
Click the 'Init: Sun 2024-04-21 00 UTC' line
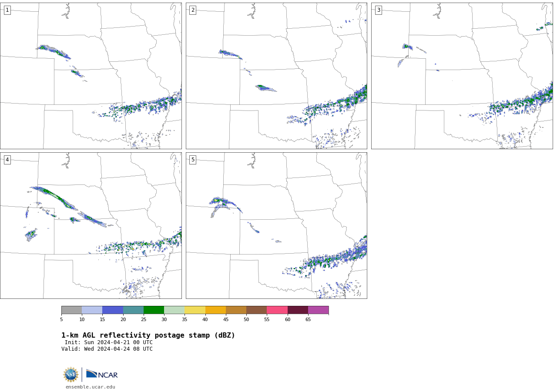tap(109, 342)
